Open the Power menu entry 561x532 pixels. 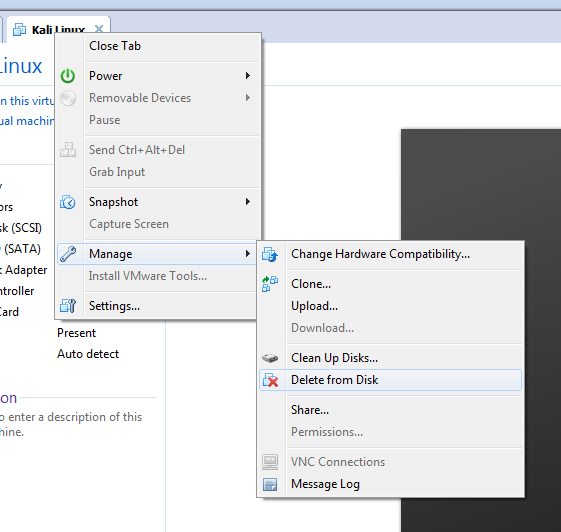click(x=158, y=76)
